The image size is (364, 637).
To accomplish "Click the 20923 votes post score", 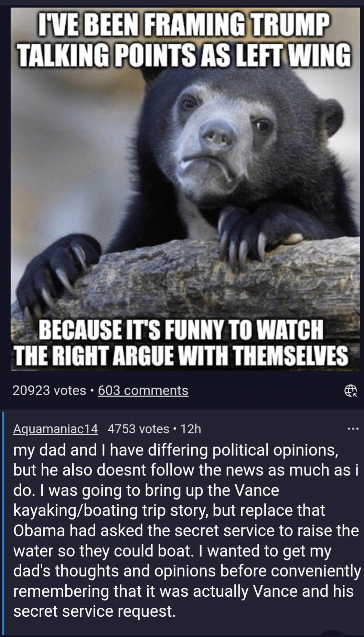I will tap(49, 390).
